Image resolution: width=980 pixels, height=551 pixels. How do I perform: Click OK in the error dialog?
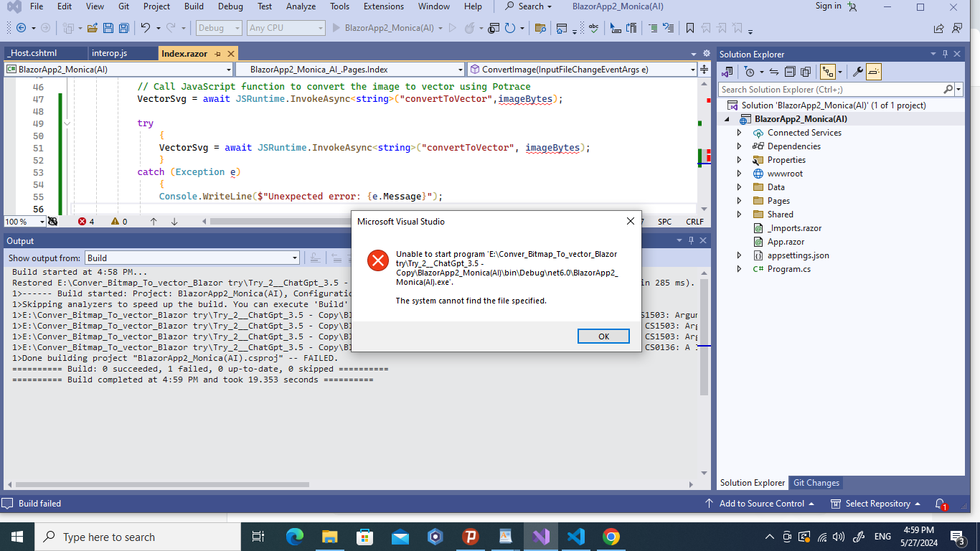pos(603,336)
